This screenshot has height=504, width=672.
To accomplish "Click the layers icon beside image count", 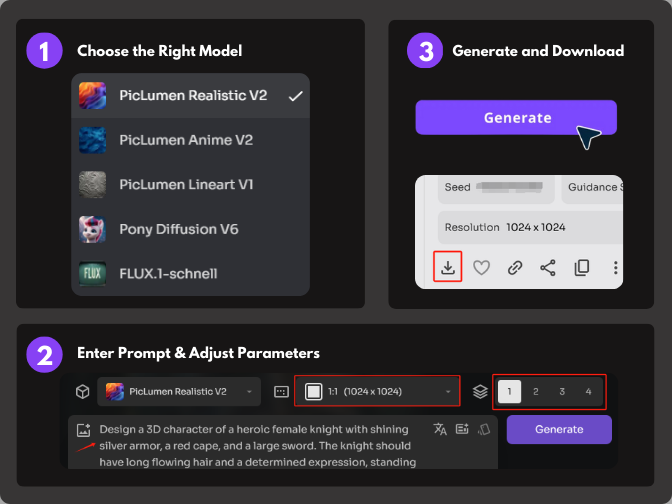I will (x=480, y=391).
